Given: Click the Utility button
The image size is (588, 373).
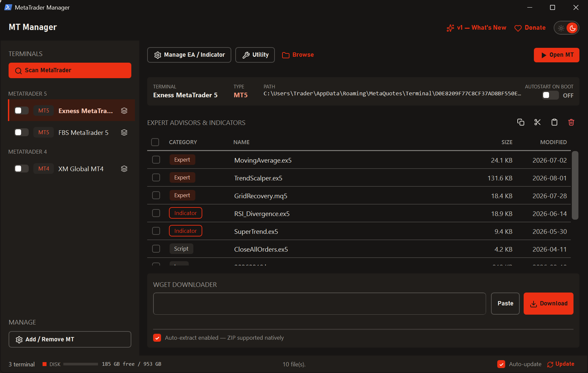Looking at the screenshot, I should point(255,55).
